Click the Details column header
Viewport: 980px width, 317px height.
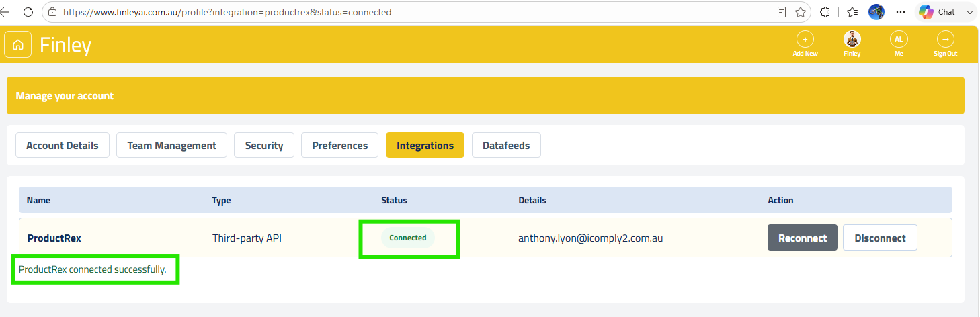point(532,200)
